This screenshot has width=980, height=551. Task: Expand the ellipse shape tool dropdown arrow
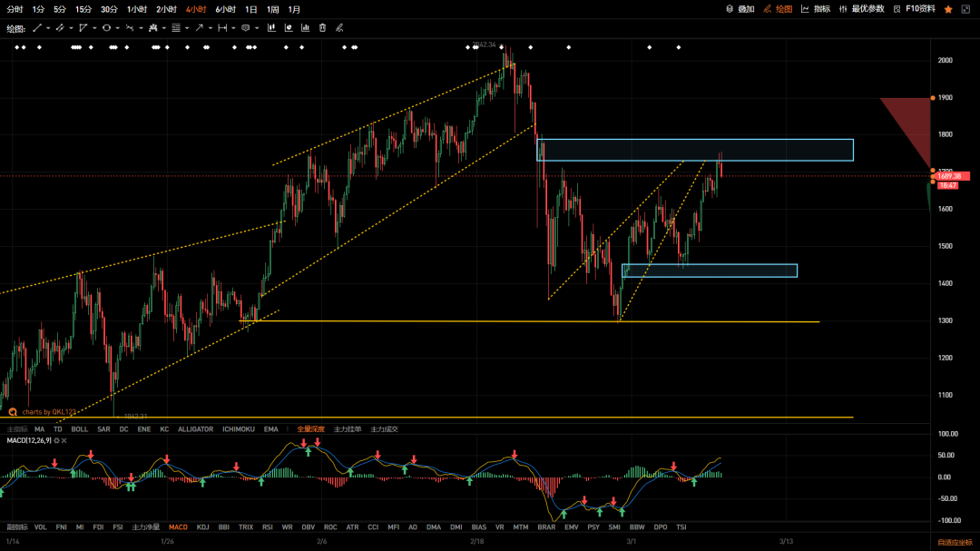[x=118, y=28]
